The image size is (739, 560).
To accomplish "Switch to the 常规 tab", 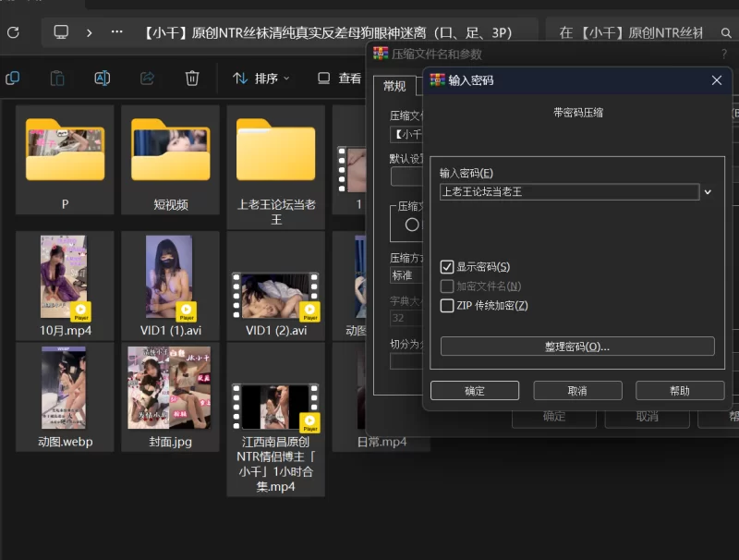I will [x=394, y=86].
